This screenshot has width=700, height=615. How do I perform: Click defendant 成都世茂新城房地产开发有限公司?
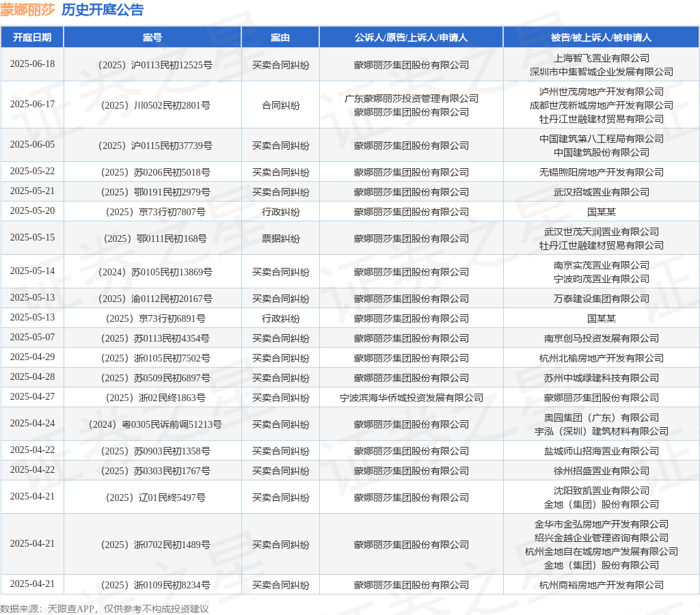(x=602, y=105)
